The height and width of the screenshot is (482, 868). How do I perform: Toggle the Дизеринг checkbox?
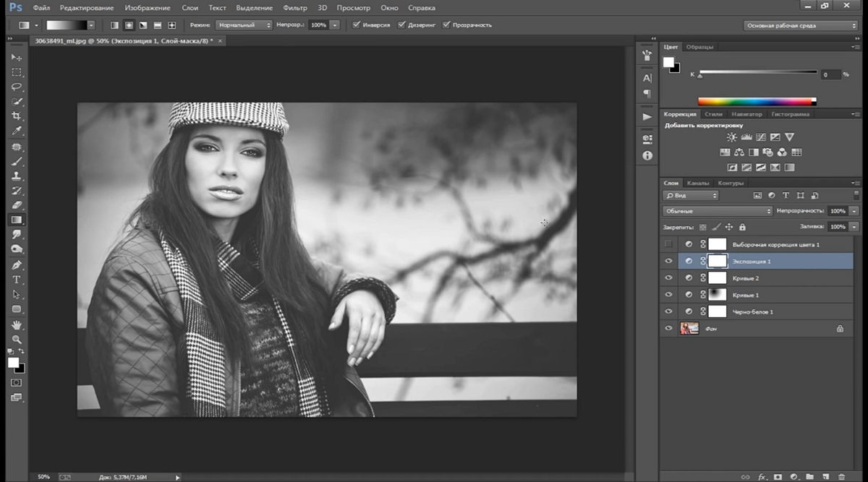[x=401, y=25]
